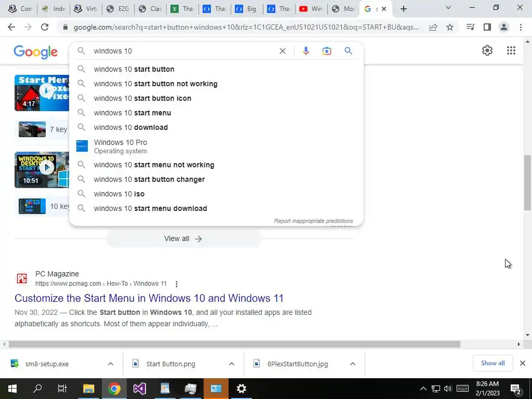Screen dimensions: 532x399
Task: Switch to the 'Inde' tab
Action: tap(54, 9)
